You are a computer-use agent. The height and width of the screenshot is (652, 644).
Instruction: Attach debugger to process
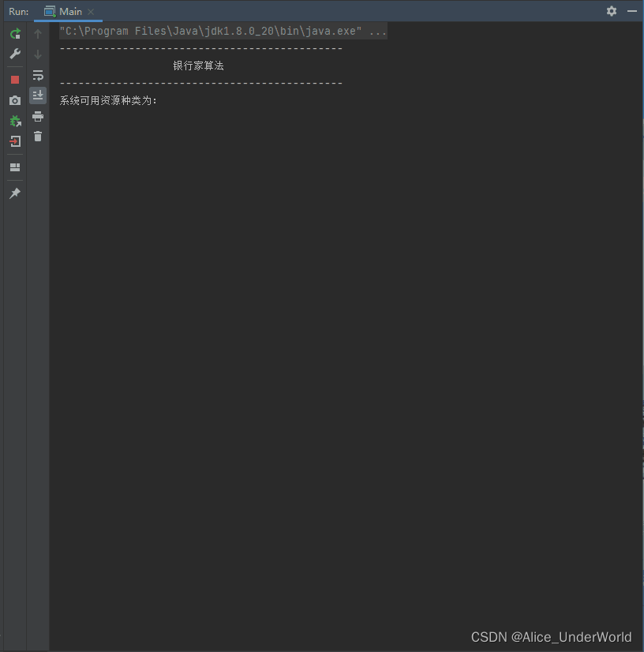15,121
